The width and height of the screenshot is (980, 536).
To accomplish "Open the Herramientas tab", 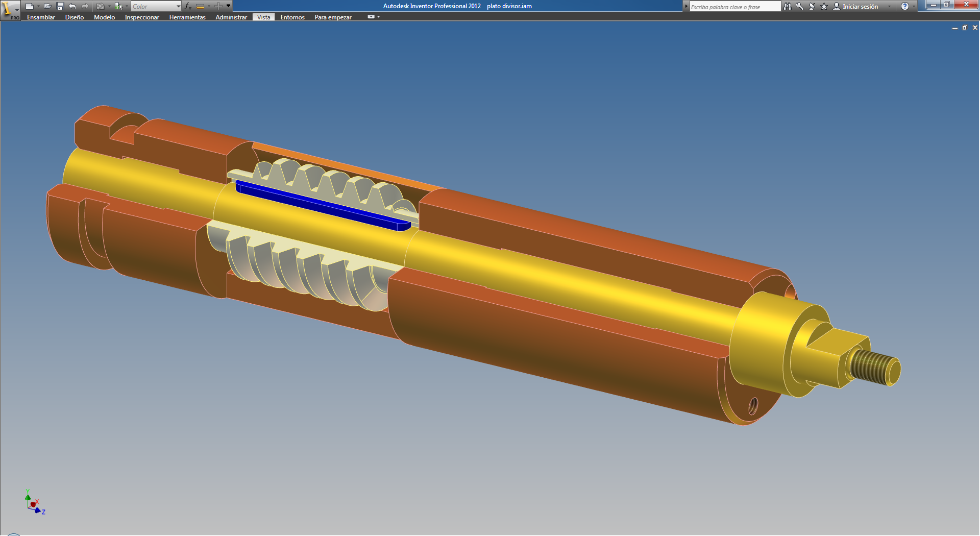I will coord(187,17).
